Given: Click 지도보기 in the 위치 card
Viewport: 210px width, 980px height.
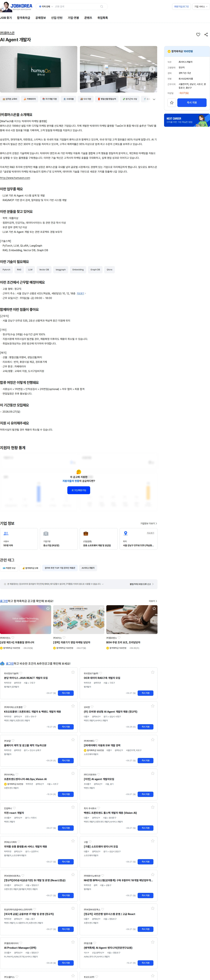Looking at the screenshot, I should pos(151,533).
